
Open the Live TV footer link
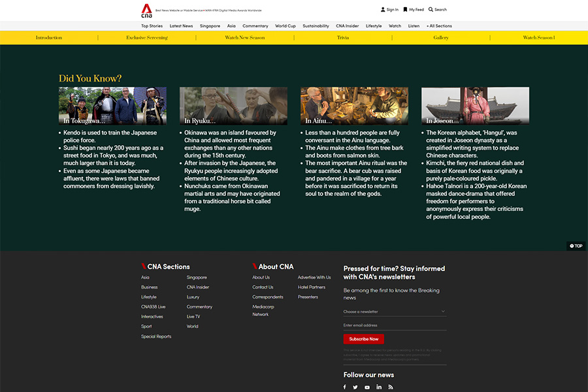click(193, 317)
